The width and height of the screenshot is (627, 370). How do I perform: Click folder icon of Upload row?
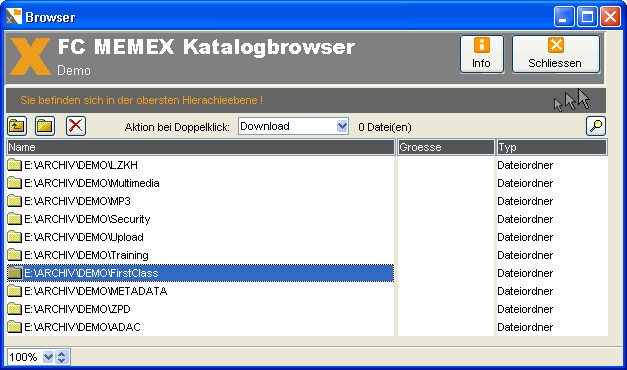pyautogui.click(x=14, y=237)
